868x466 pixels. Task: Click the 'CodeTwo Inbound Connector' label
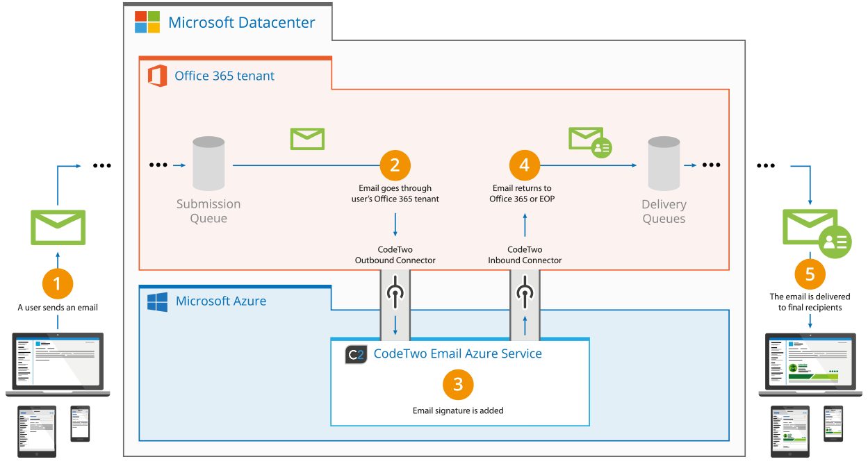pyautogui.click(x=525, y=254)
